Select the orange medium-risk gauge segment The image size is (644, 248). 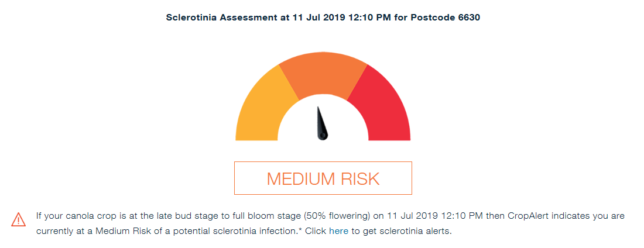[x=323, y=75]
